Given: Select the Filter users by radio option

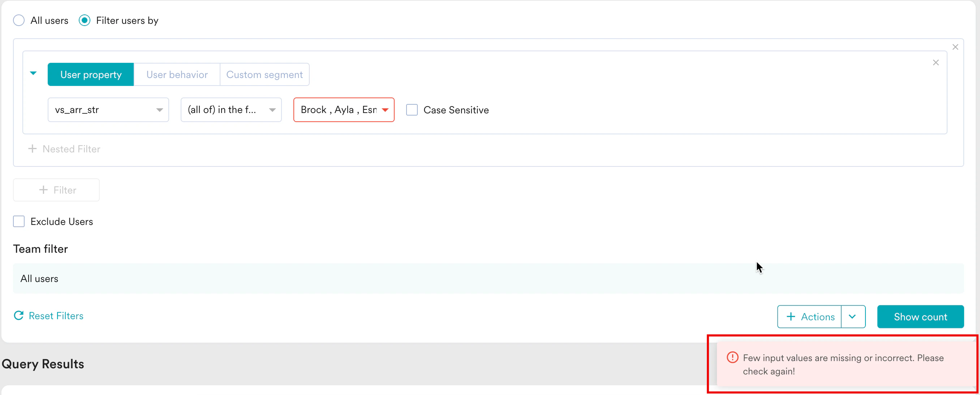Looking at the screenshot, I should (85, 21).
